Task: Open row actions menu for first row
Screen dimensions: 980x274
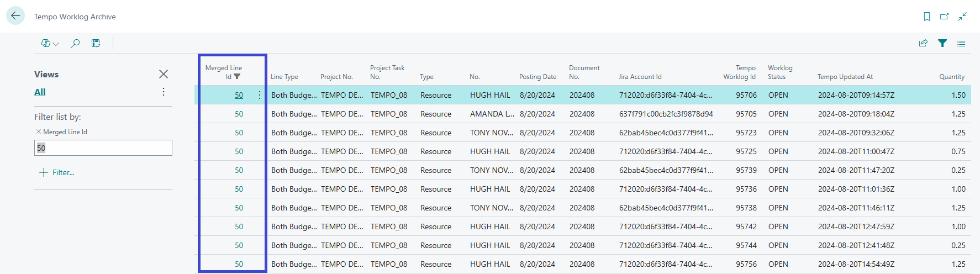Action: click(x=259, y=95)
